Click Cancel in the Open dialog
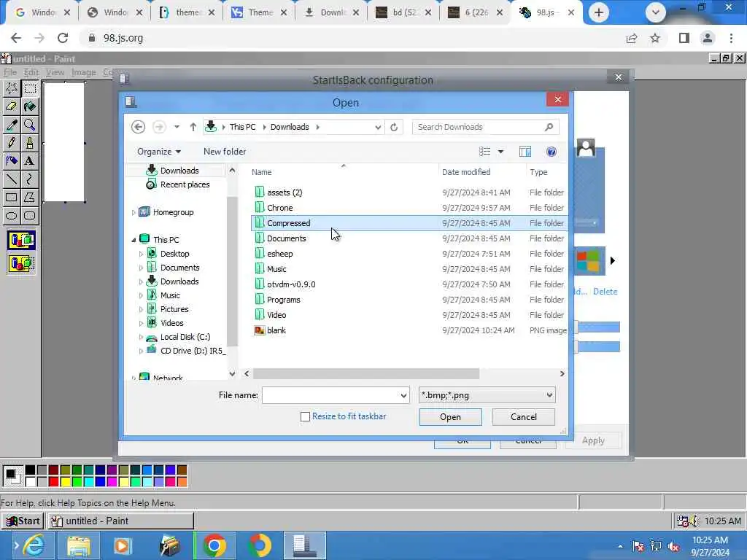 (524, 417)
